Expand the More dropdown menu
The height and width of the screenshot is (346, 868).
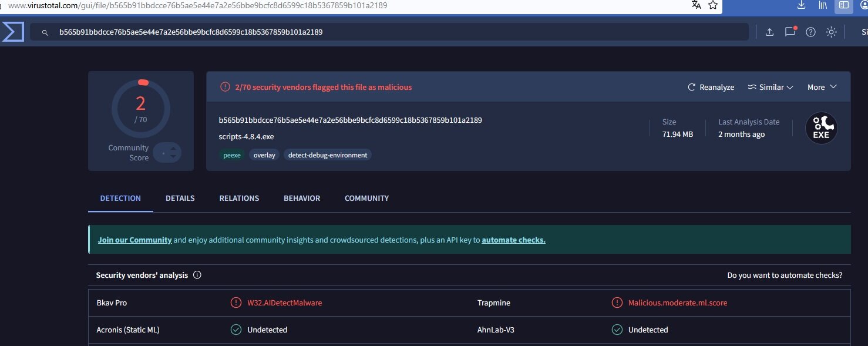[x=822, y=87]
